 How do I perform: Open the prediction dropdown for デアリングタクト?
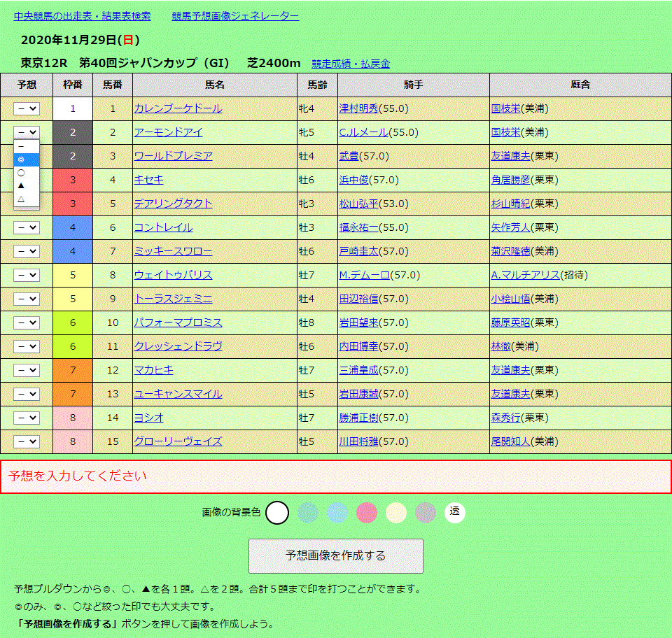27,203
